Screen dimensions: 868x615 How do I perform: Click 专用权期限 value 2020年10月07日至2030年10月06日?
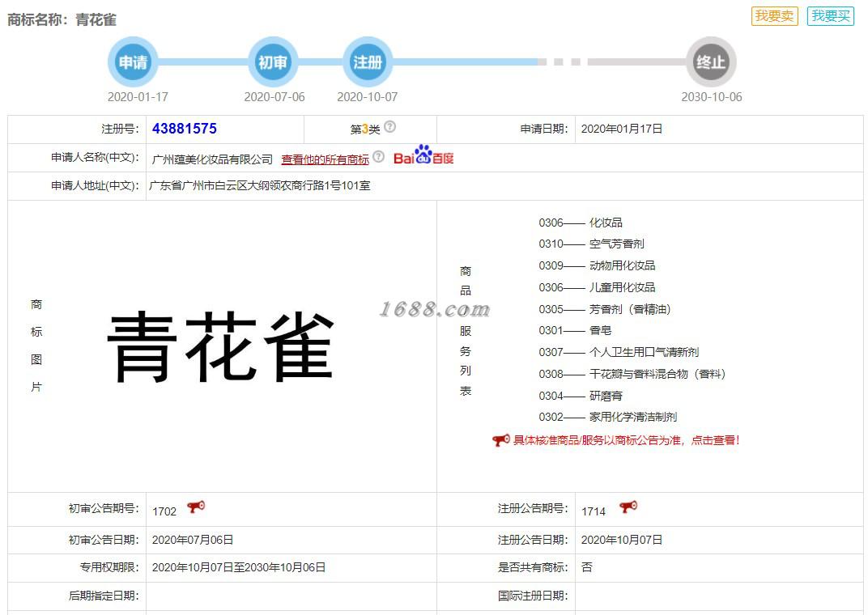[239, 567]
